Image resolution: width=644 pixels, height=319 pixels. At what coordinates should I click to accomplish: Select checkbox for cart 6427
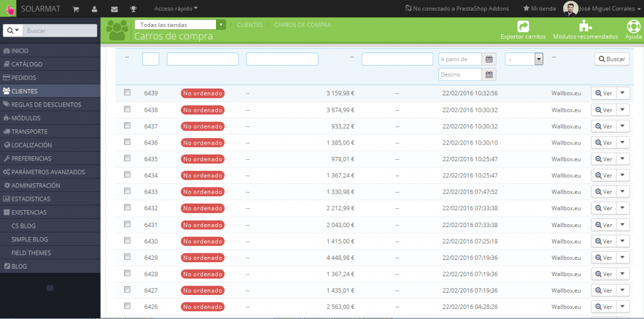coord(127,289)
